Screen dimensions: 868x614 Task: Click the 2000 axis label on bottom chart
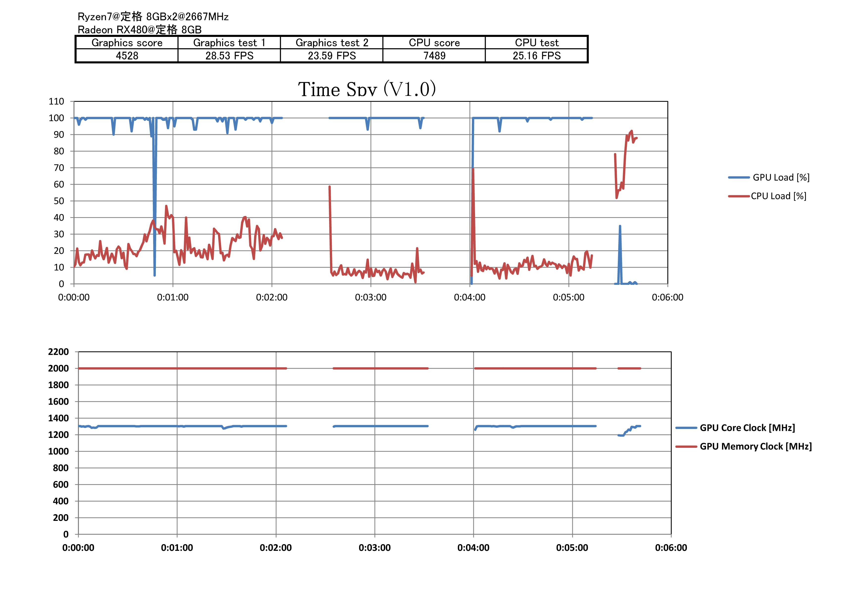[58, 369]
